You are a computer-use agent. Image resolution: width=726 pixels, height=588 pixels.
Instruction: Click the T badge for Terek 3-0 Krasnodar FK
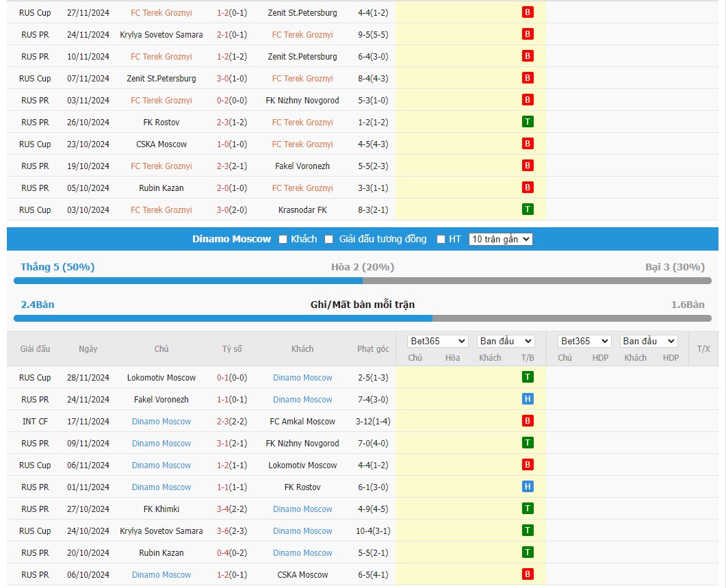tap(528, 209)
